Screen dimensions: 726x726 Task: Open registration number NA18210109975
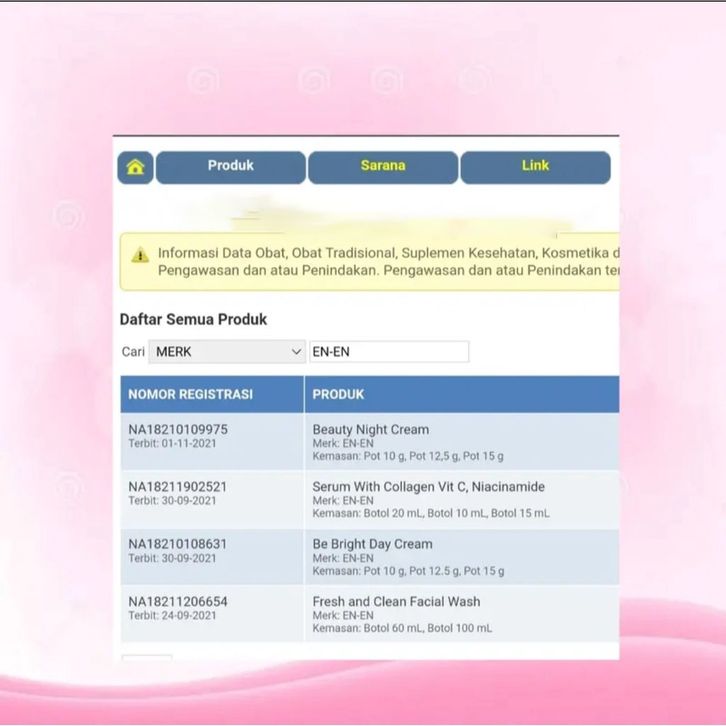click(178, 430)
